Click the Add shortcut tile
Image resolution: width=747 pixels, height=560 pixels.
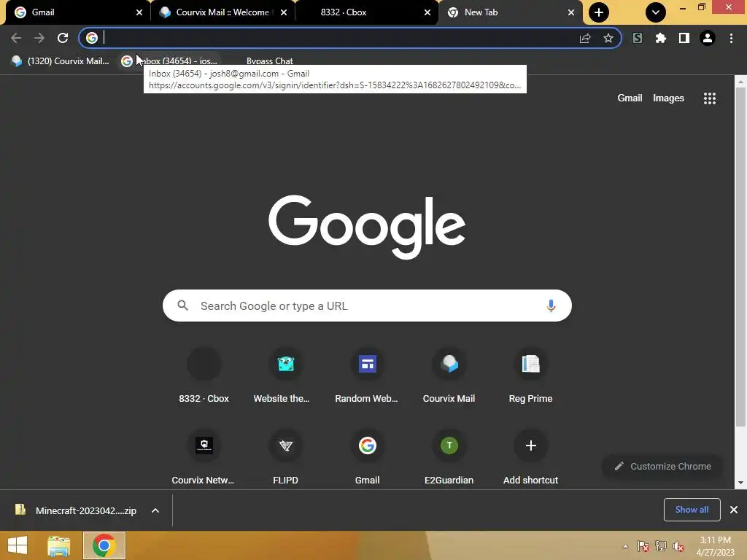click(x=531, y=457)
